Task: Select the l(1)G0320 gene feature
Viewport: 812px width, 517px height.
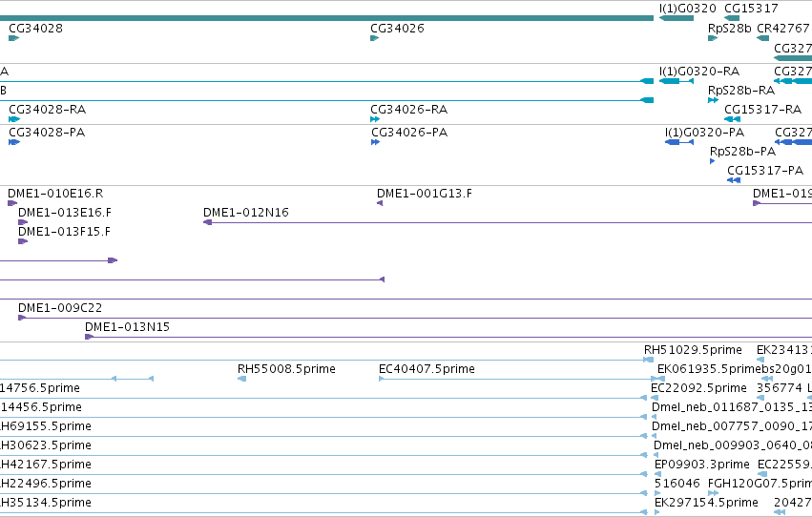Action: pyautogui.click(x=688, y=9)
